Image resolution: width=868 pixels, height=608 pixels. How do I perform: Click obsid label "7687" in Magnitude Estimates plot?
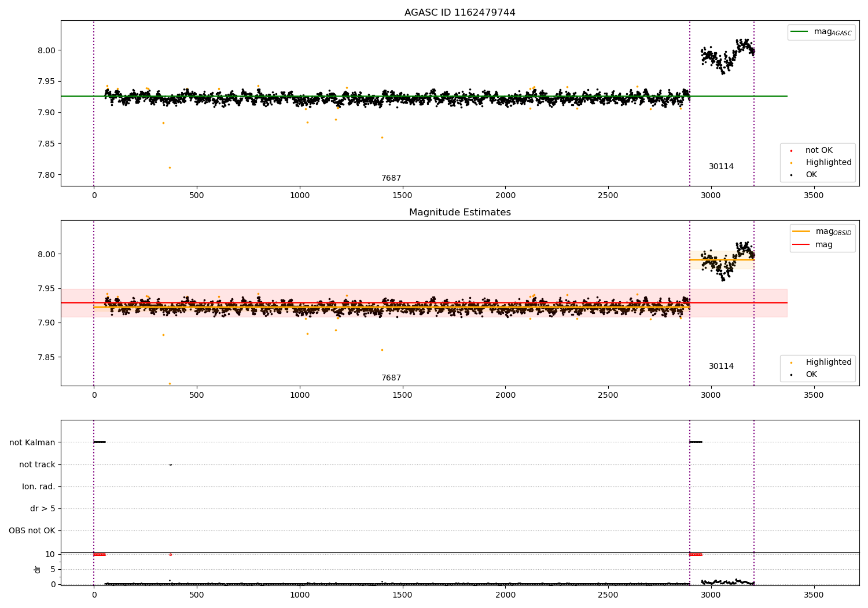tap(391, 378)
